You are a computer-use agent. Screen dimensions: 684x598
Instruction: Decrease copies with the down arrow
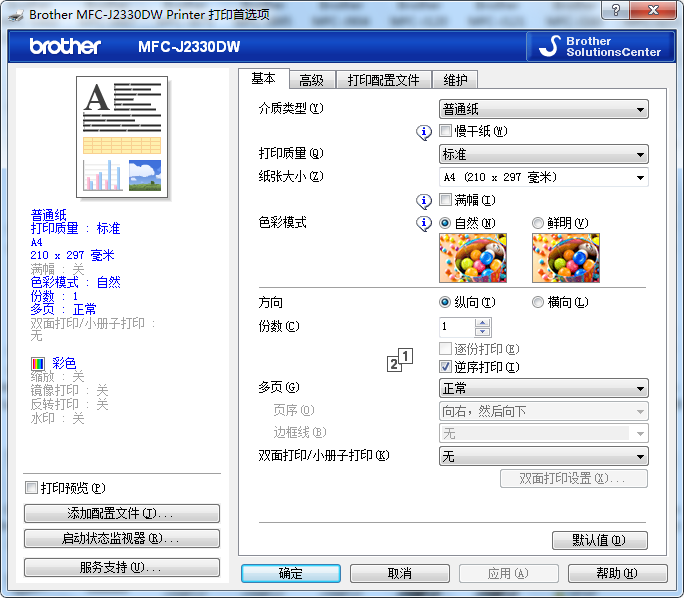pyautogui.click(x=482, y=332)
